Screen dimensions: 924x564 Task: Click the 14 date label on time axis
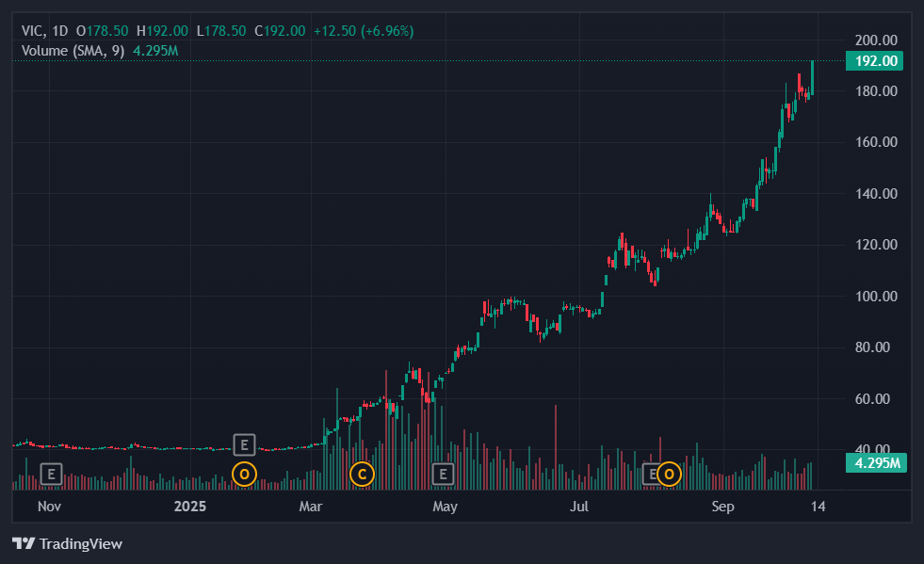(x=819, y=507)
